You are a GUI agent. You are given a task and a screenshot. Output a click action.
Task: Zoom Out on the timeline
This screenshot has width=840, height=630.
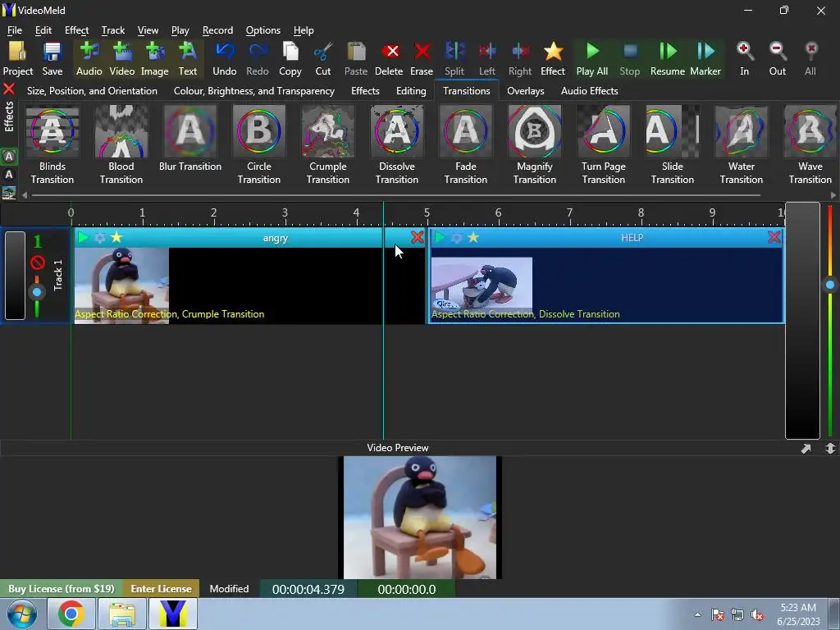tap(778, 59)
